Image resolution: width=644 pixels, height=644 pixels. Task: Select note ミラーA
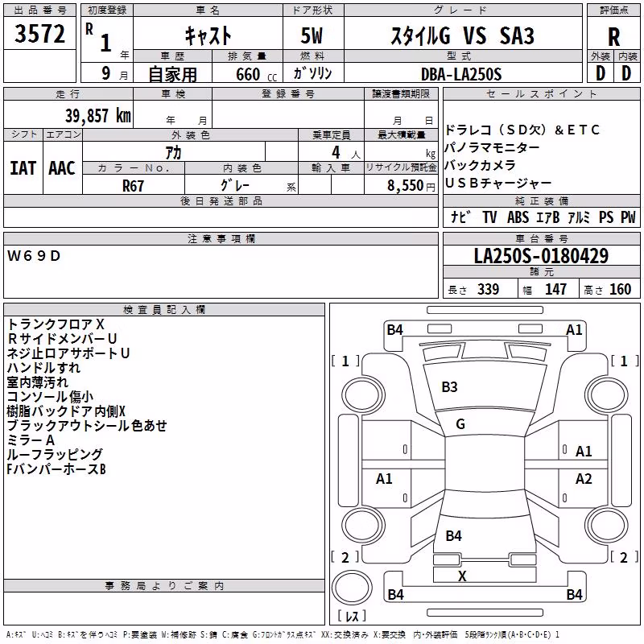[x=31, y=440]
